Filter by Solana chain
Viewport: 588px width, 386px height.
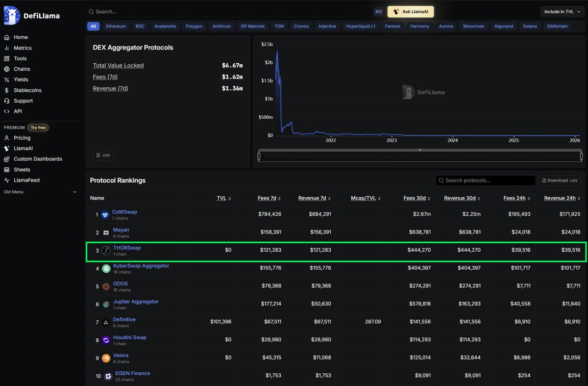(x=530, y=26)
